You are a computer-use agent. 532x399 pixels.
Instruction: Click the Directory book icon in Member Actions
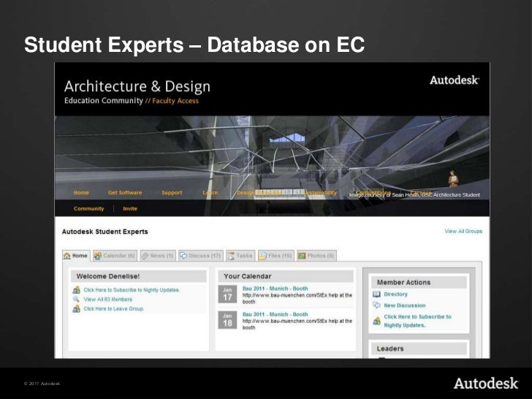(x=376, y=294)
